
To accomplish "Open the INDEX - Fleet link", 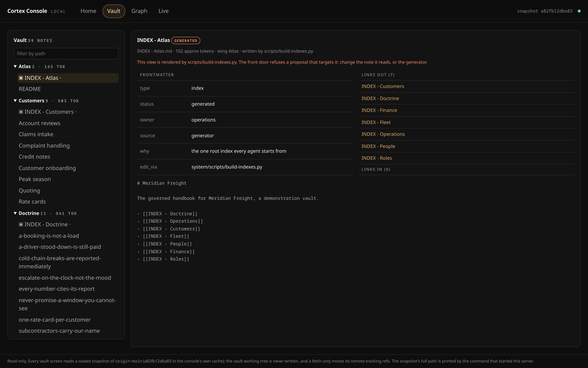I will coord(376,122).
